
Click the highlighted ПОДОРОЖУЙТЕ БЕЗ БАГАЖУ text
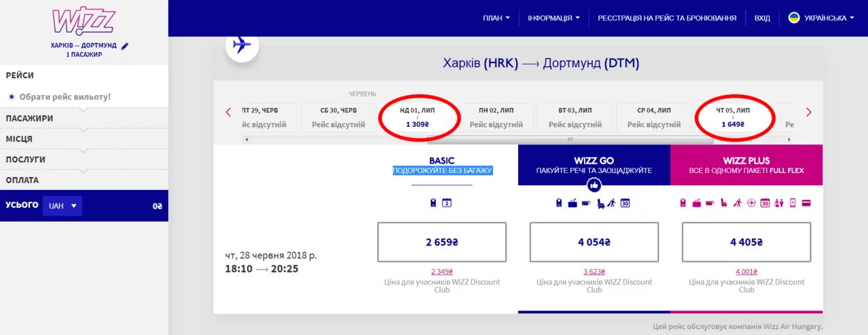(x=442, y=170)
